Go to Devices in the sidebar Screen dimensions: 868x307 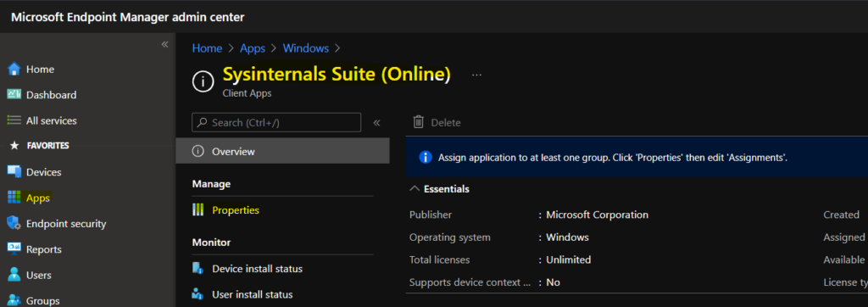click(44, 172)
